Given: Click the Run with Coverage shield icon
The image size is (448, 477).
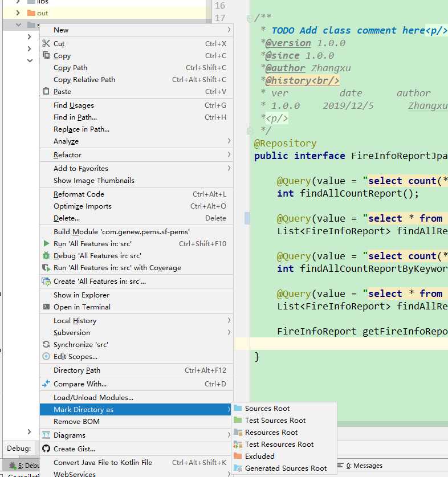Looking at the screenshot, I should [46, 267].
